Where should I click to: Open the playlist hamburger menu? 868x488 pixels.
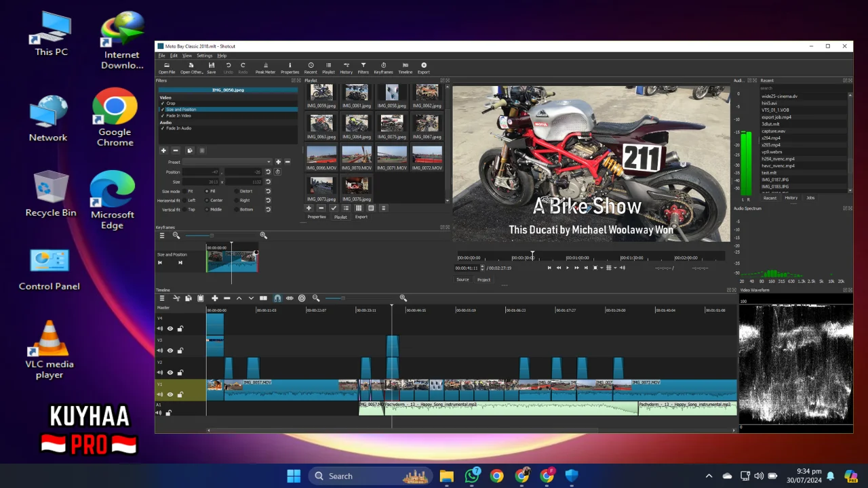(x=383, y=208)
